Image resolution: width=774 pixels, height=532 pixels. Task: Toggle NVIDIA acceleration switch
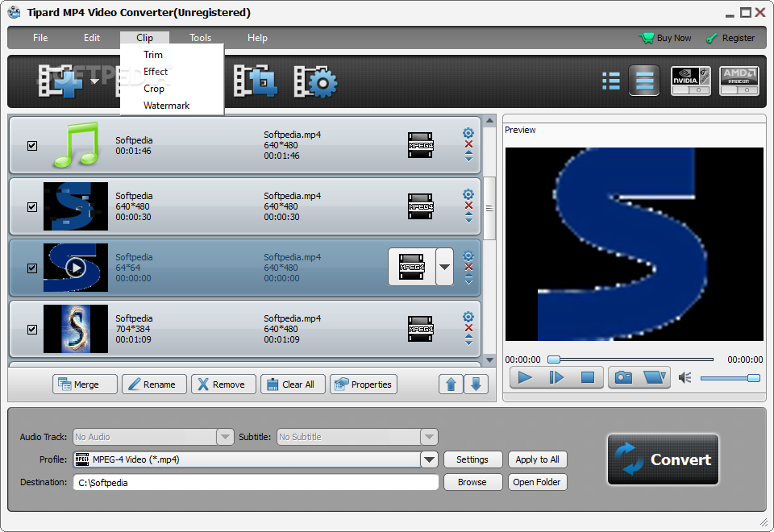coord(691,90)
